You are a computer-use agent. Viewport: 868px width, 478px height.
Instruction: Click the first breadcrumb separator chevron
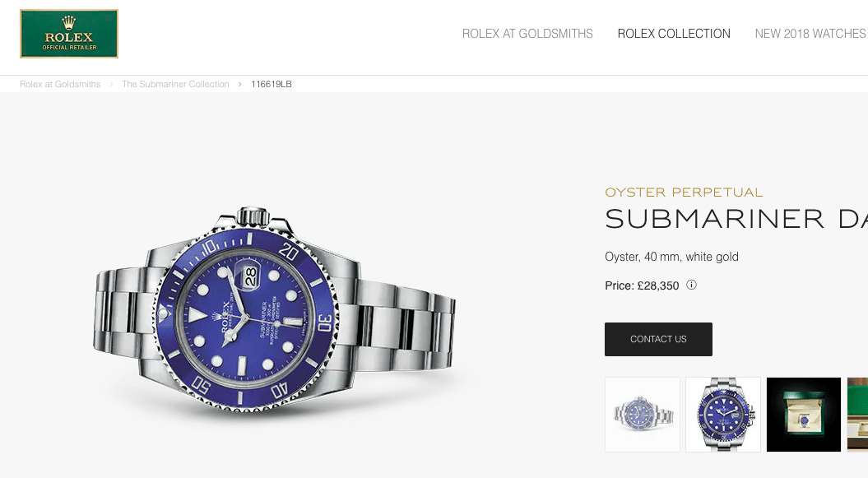[111, 84]
